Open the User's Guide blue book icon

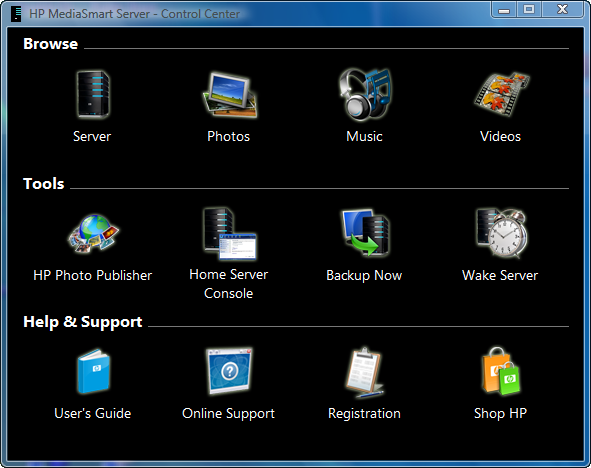[x=93, y=372]
